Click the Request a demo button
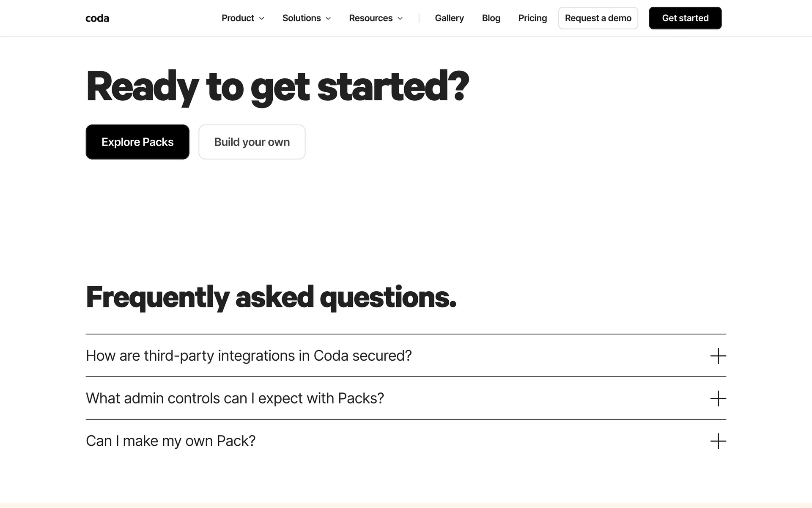The width and height of the screenshot is (812, 508). (x=598, y=18)
